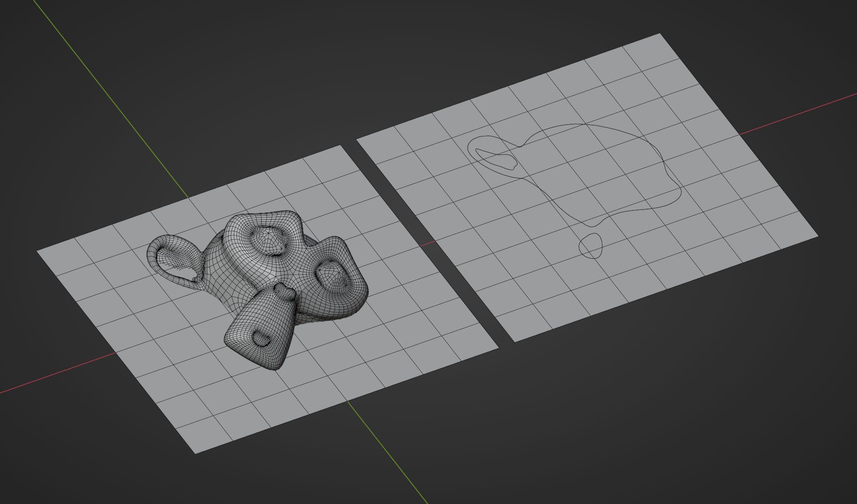The image size is (857, 504).
Task: Click the green Y-axis line below left plane
Action: (x=387, y=451)
